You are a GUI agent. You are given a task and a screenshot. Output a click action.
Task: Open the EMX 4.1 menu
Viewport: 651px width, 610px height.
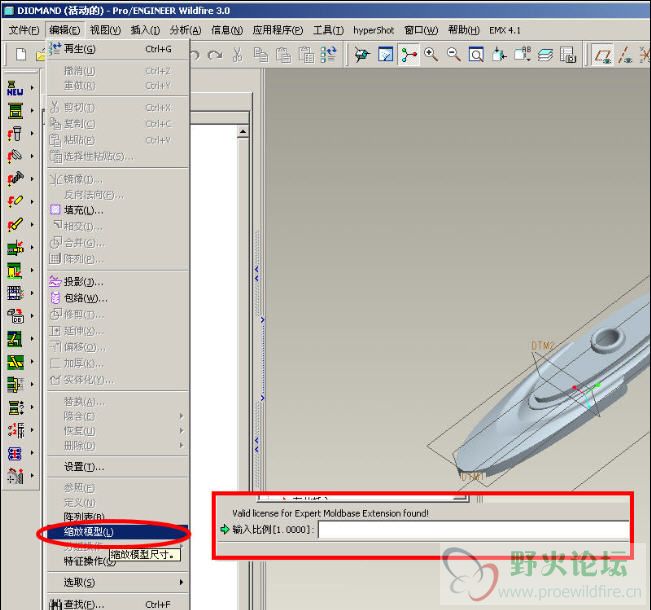tap(504, 30)
